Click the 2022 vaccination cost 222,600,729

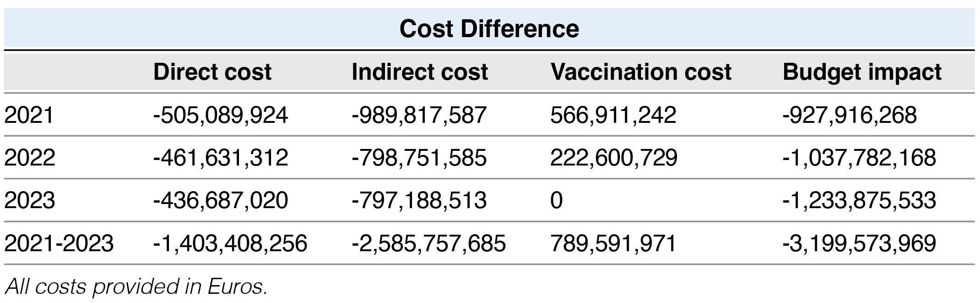pos(613,157)
